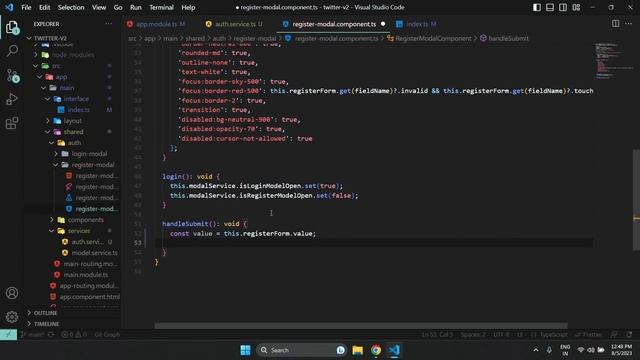Switch to the index.ts tab

click(x=417, y=24)
